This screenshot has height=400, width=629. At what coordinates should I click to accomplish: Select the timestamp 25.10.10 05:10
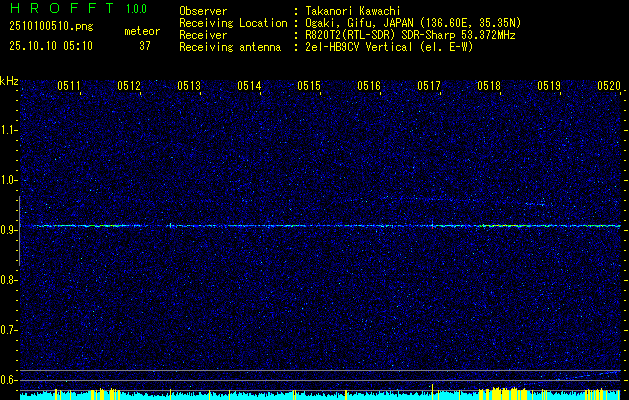click(x=51, y=46)
